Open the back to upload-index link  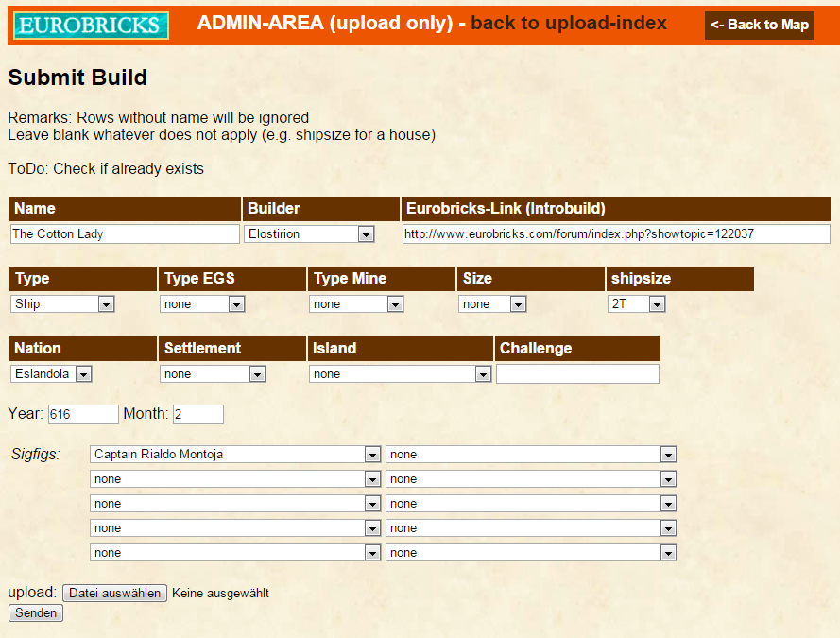tap(568, 23)
